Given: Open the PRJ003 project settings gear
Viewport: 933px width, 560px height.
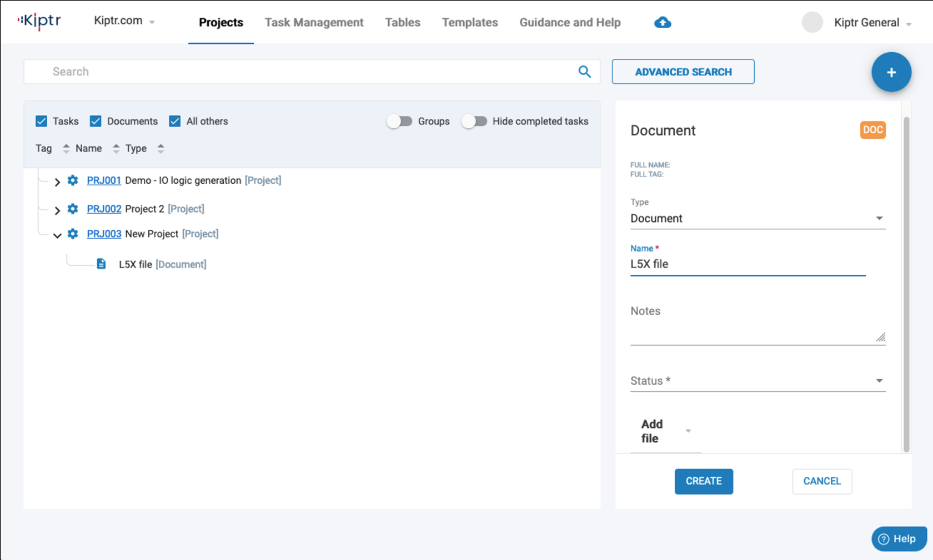Looking at the screenshot, I should (x=73, y=234).
